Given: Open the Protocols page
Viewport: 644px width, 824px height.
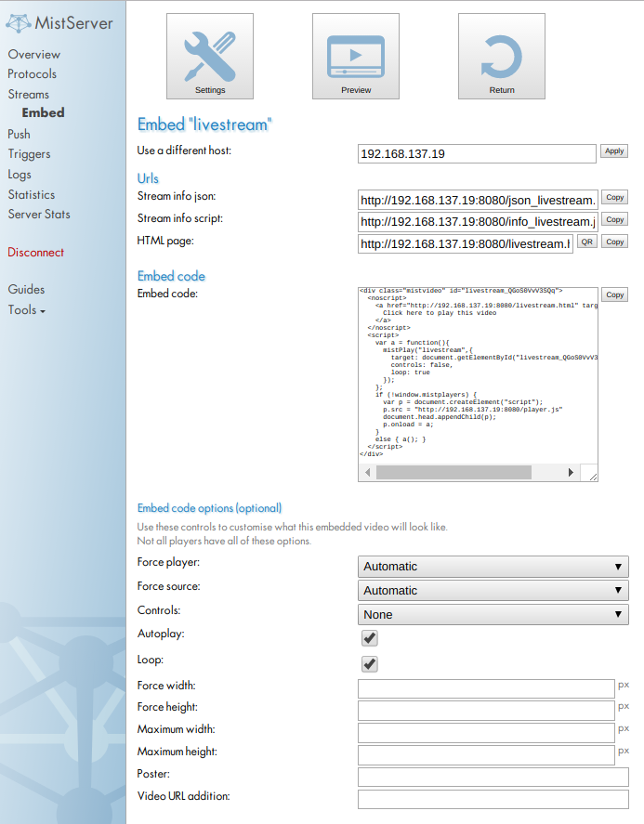Looking at the screenshot, I should pyautogui.click(x=33, y=74).
